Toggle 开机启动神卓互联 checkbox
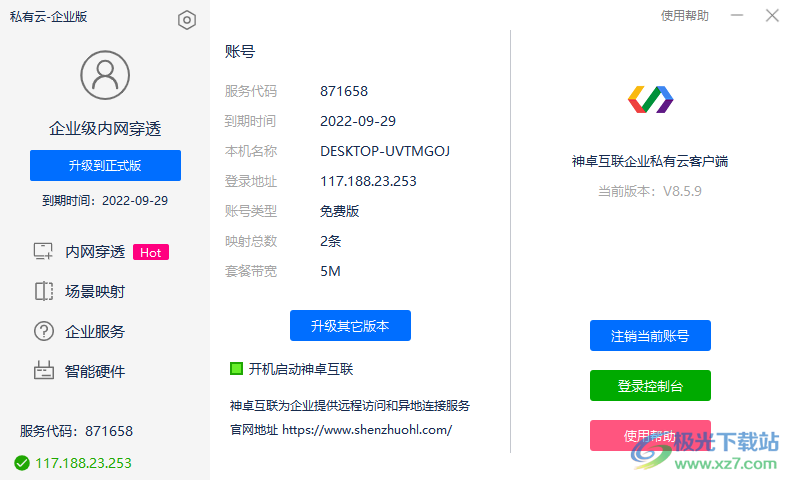The height and width of the screenshot is (480, 790). [236, 369]
